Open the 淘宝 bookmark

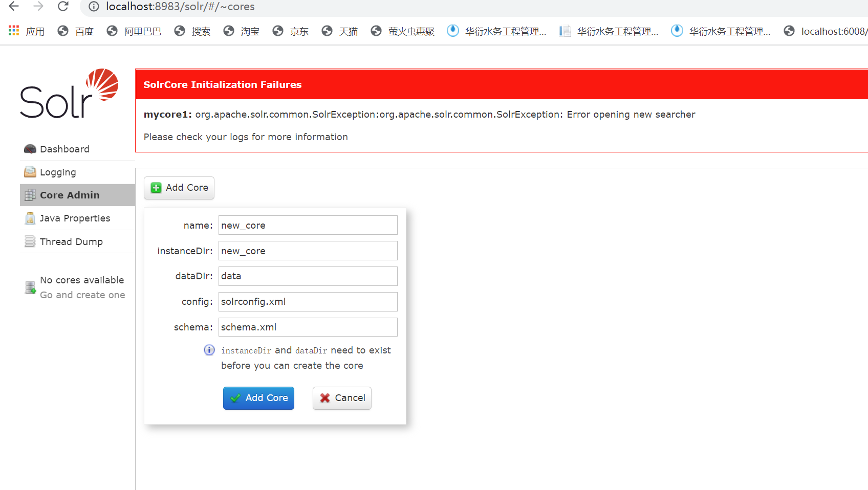[x=241, y=31]
